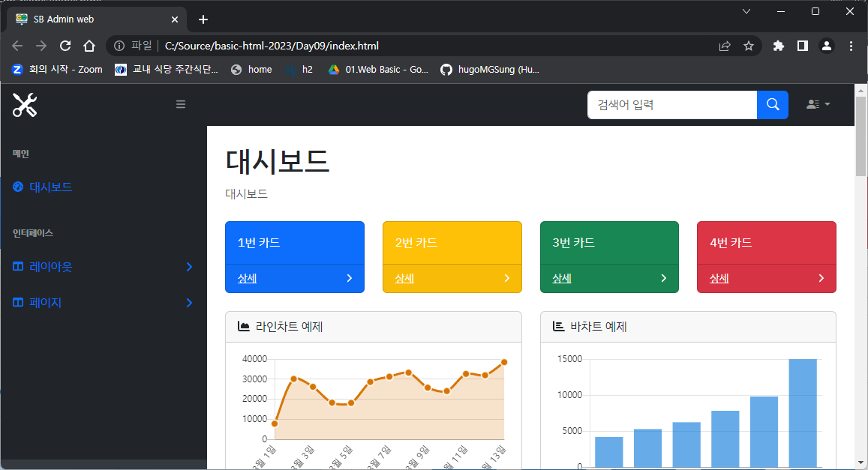Open the tab search dropdown arrow
Image resolution: width=868 pixels, height=470 pixels.
click(746, 11)
